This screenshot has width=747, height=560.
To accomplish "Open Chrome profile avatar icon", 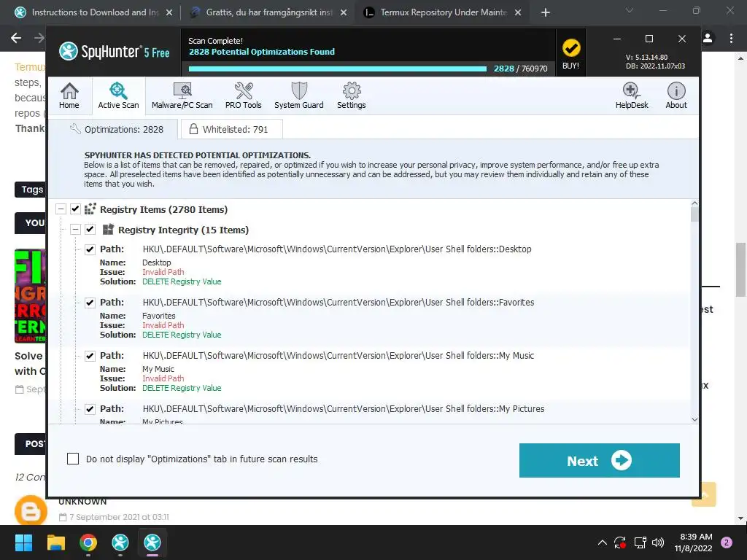I will click(x=708, y=38).
